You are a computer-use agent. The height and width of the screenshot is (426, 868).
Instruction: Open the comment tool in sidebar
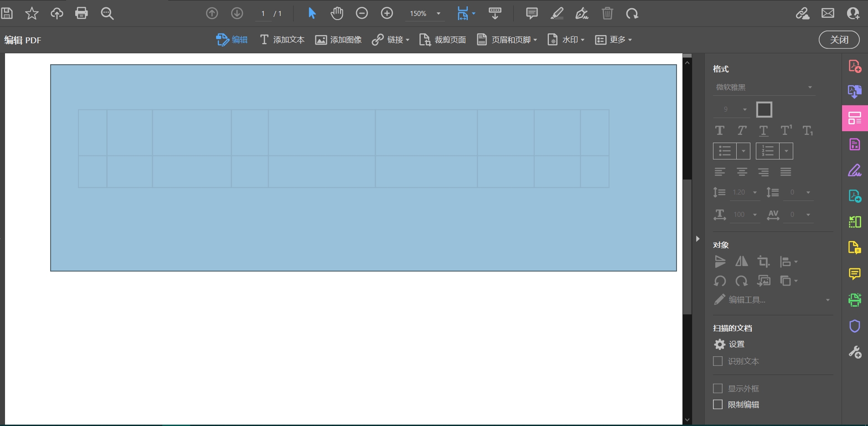[855, 274]
